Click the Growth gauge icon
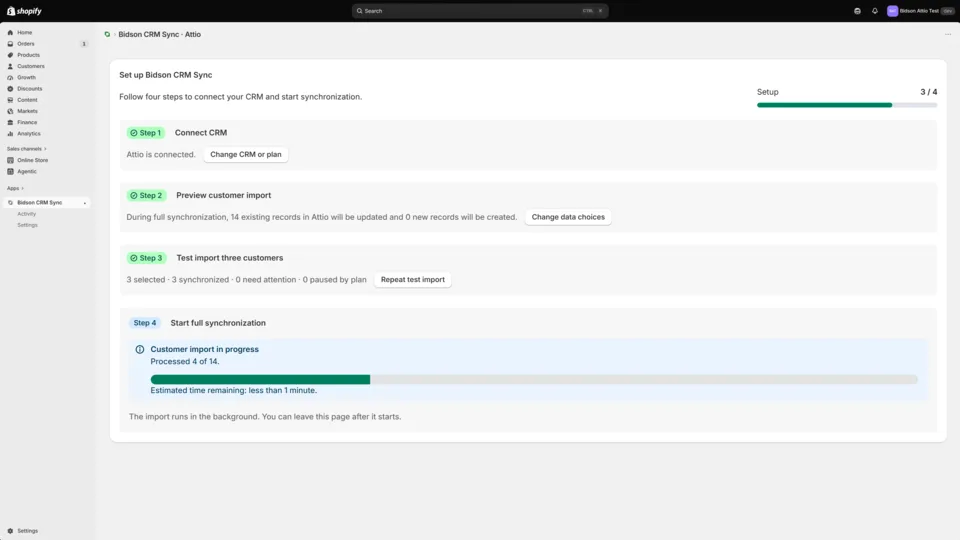The height and width of the screenshot is (540, 960). (x=10, y=78)
